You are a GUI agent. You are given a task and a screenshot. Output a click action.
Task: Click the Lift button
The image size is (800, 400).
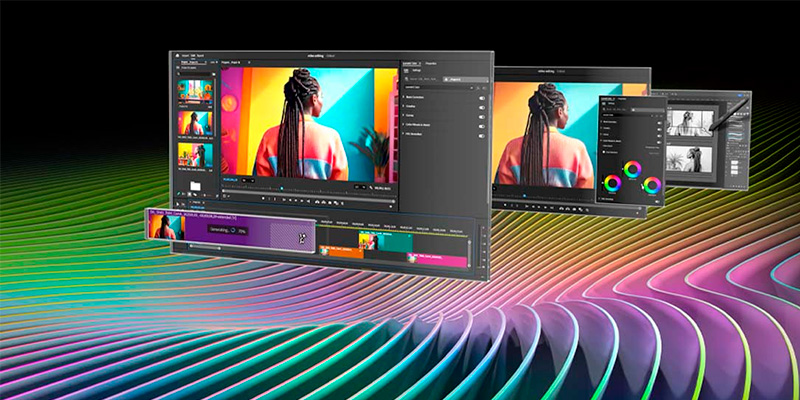coord(317,202)
